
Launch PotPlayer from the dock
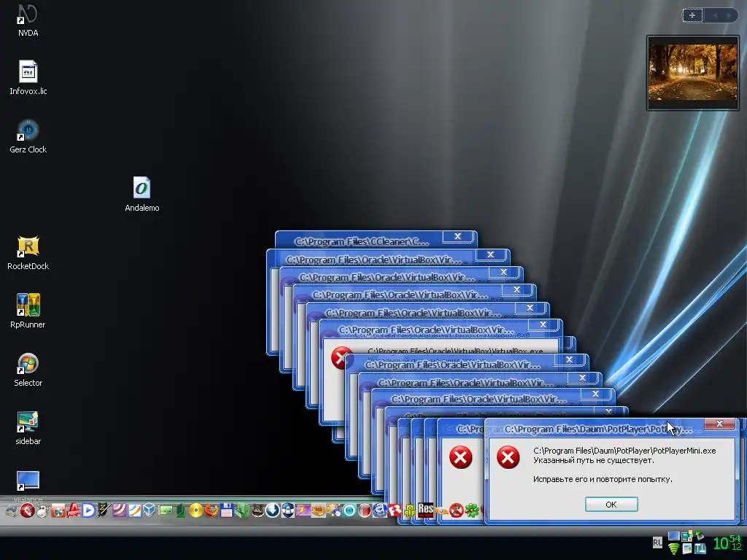pyautogui.click(x=88, y=510)
